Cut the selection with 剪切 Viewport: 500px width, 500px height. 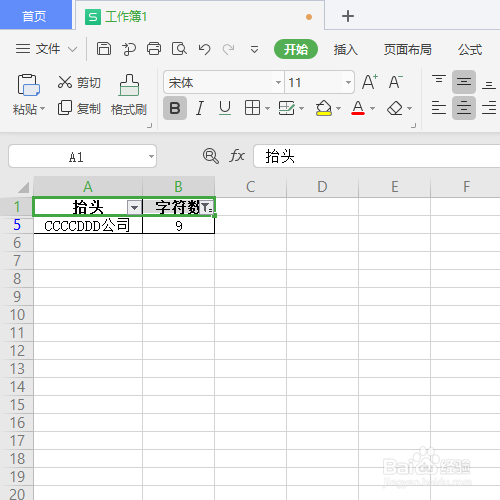(x=79, y=82)
